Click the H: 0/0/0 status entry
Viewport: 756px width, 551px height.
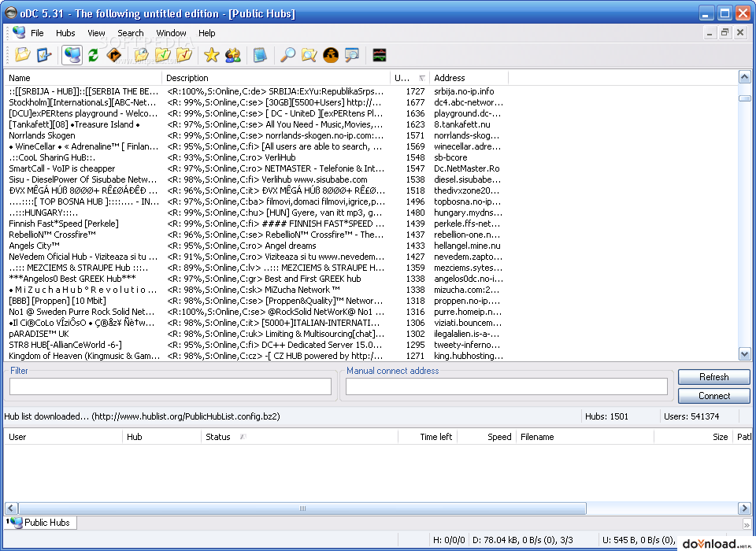click(449, 541)
